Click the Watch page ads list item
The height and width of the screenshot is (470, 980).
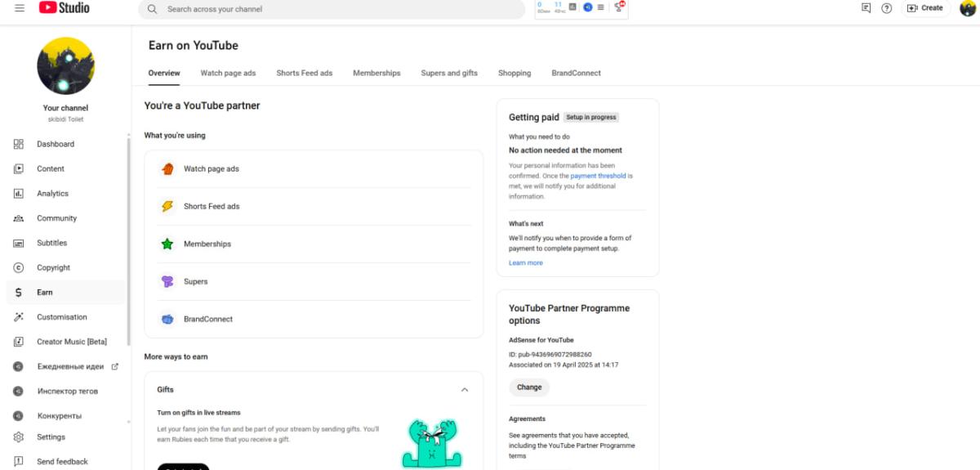(314, 168)
